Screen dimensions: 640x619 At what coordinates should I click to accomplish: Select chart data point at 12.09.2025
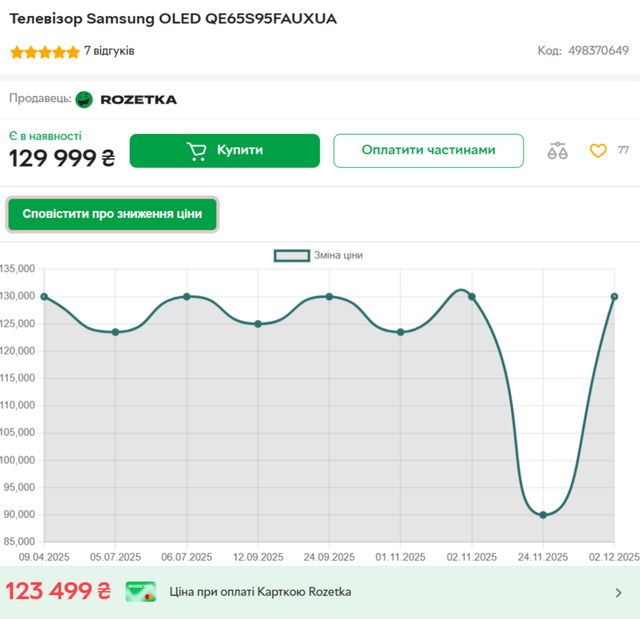click(258, 324)
